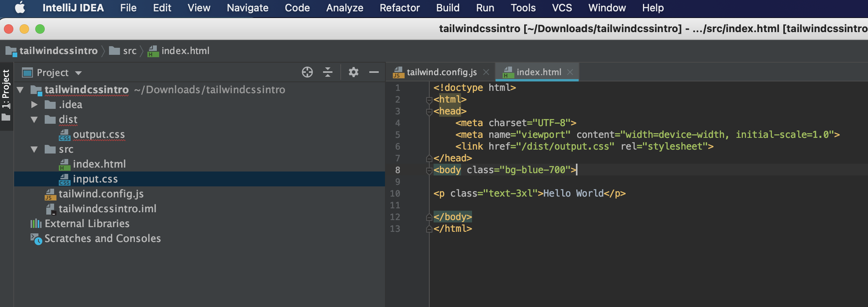Screen dimensions: 868x307
Task: Open the Build menu
Action: (x=448, y=8)
